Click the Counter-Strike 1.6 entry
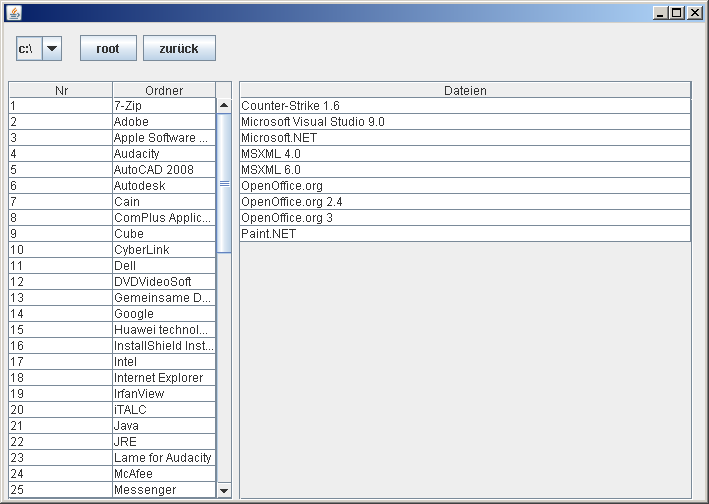The width and height of the screenshot is (709, 504). pyautogui.click(x=465, y=106)
